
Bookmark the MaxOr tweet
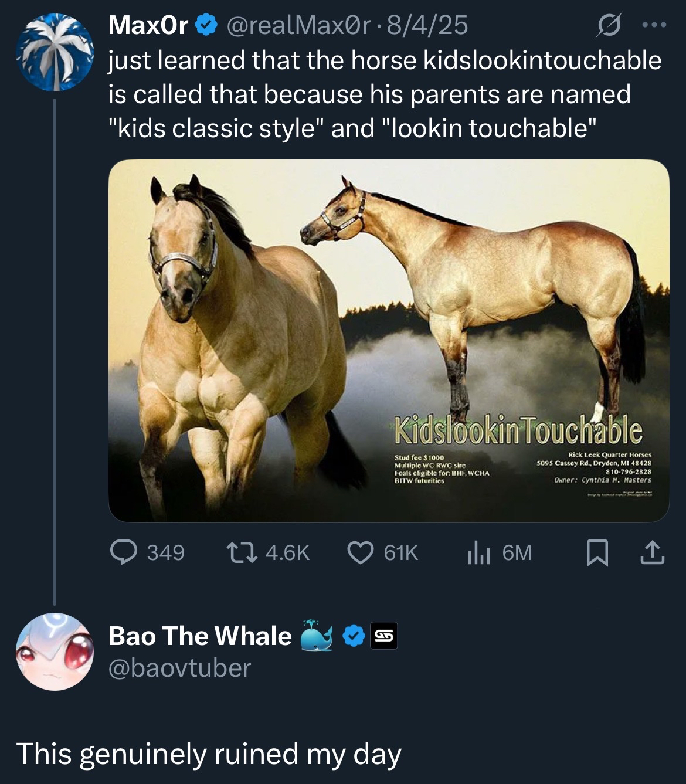[x=597, y=553]
